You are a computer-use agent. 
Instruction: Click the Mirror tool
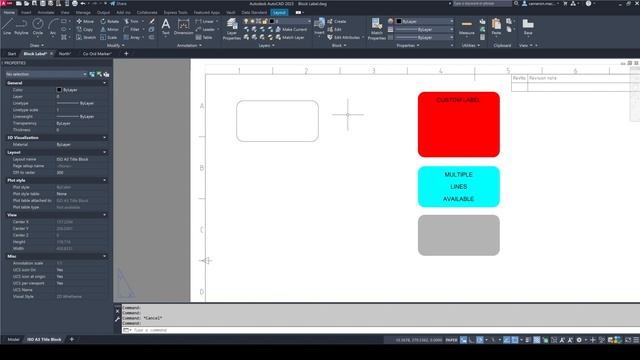click(109, 29)
